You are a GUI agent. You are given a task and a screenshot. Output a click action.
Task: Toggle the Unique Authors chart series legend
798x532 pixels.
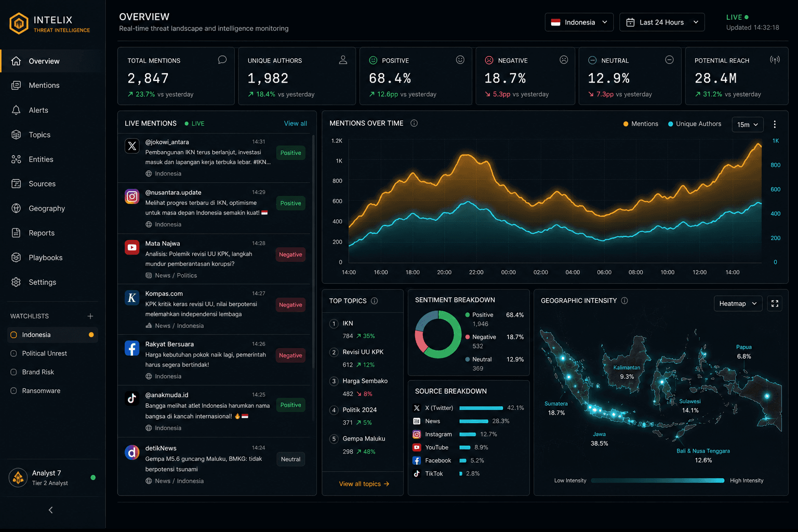point(695,124)
